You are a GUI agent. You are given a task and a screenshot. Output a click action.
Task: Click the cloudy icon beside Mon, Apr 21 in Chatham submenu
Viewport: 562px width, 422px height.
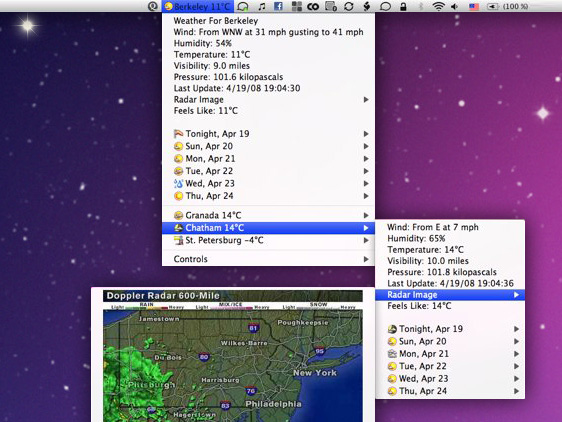392,354
